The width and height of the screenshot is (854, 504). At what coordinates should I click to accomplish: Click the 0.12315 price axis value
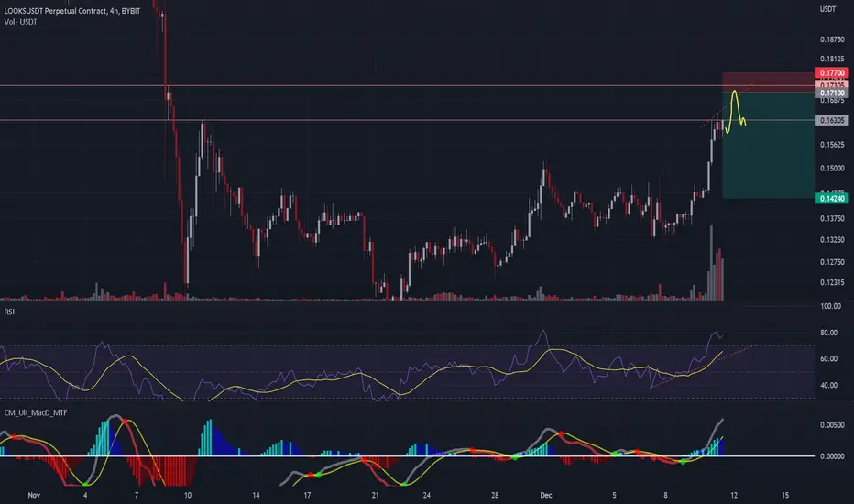tap(832, 283)
